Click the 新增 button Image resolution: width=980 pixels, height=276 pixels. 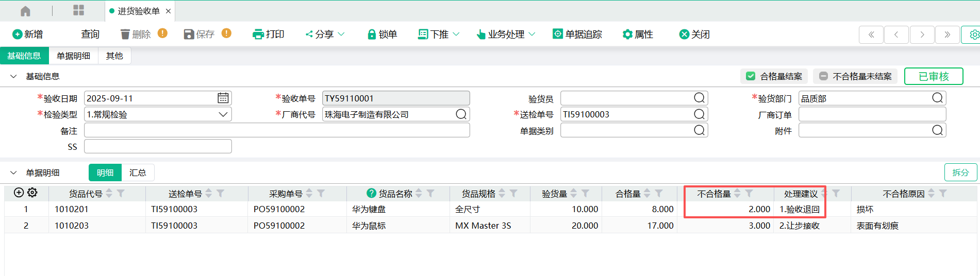(27, 34)
